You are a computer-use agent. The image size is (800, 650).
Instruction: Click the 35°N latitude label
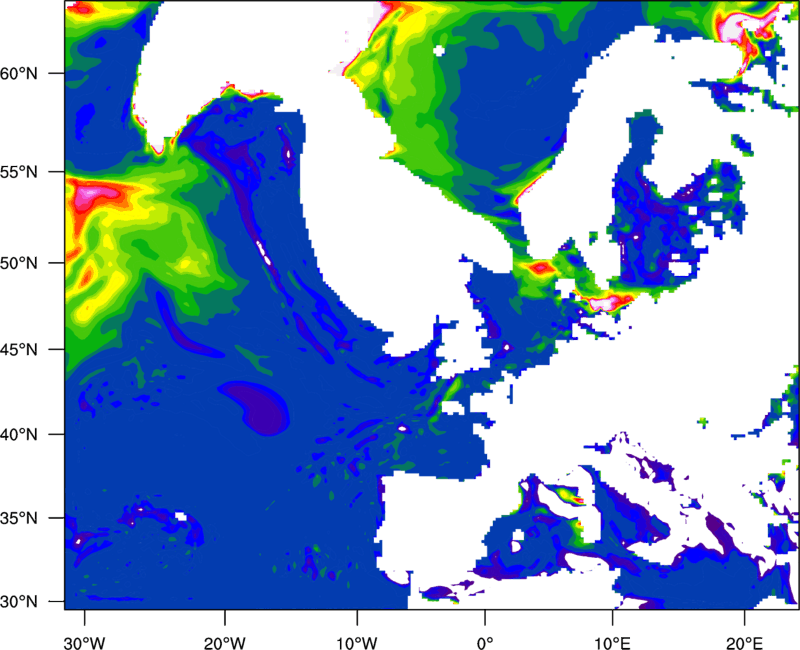click(19, 518)
